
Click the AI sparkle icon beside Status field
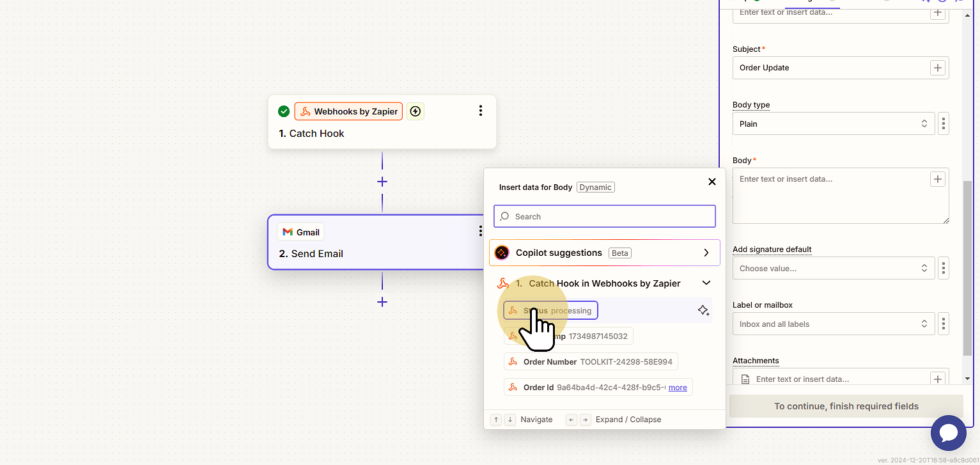(x=703, y=310)
